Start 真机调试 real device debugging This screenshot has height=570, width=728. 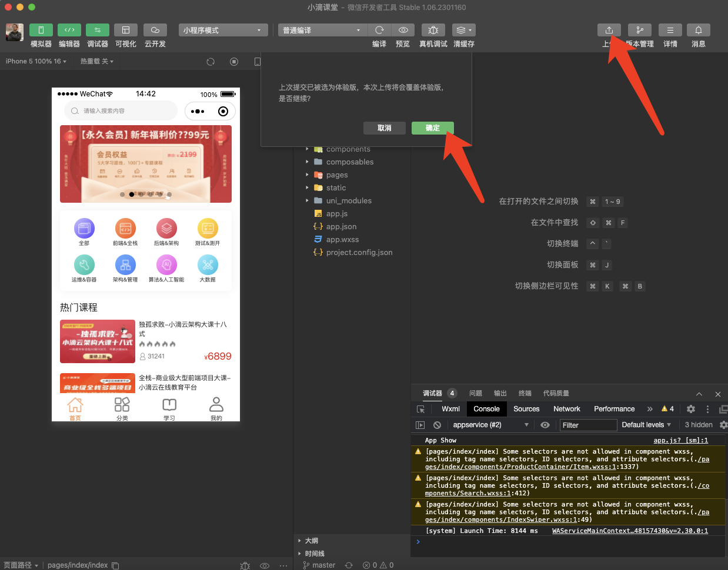click(x=433, y=30)
